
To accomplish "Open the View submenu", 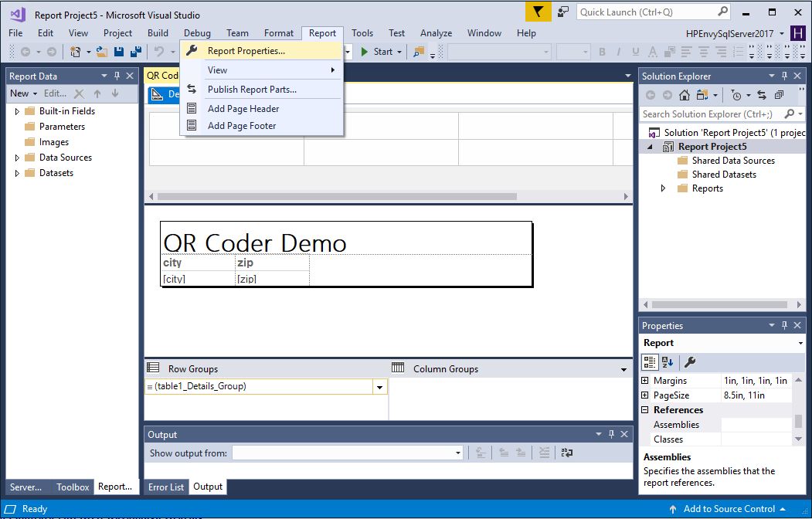I will 261,70.
